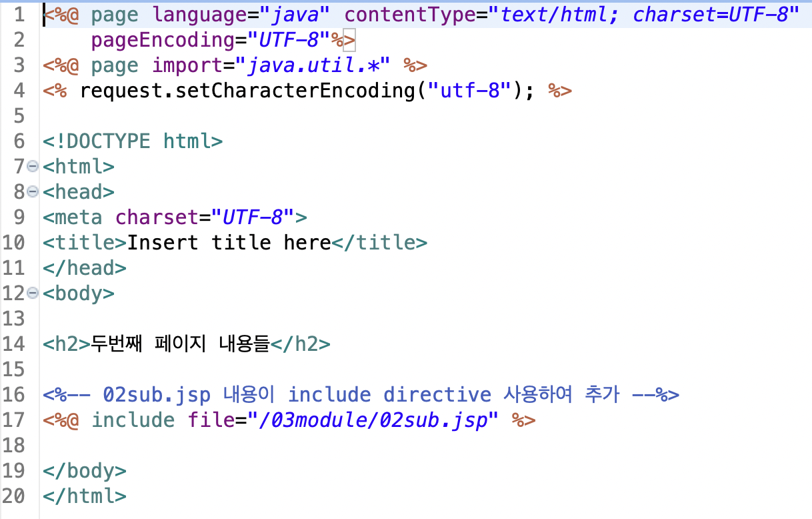The image size is (812, 519).
Task: Click line number 20 in the gutter
Action: [x=13, y=496]
